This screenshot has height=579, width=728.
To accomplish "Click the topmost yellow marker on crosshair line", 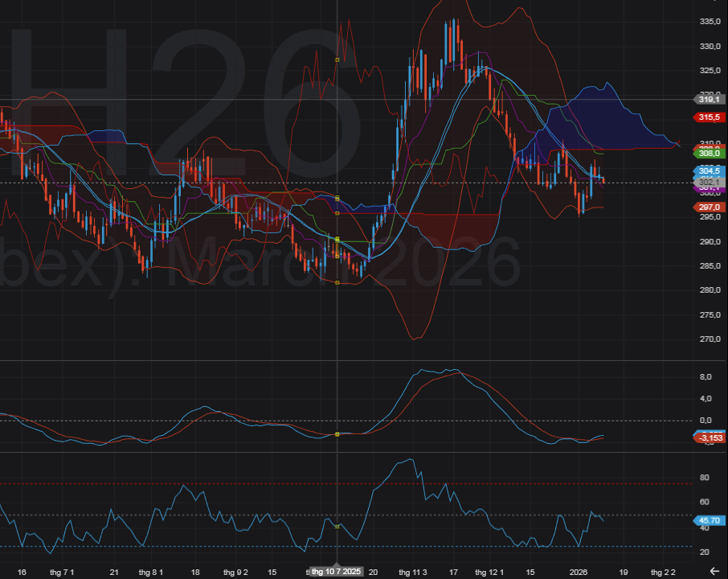I will (337, 60).
